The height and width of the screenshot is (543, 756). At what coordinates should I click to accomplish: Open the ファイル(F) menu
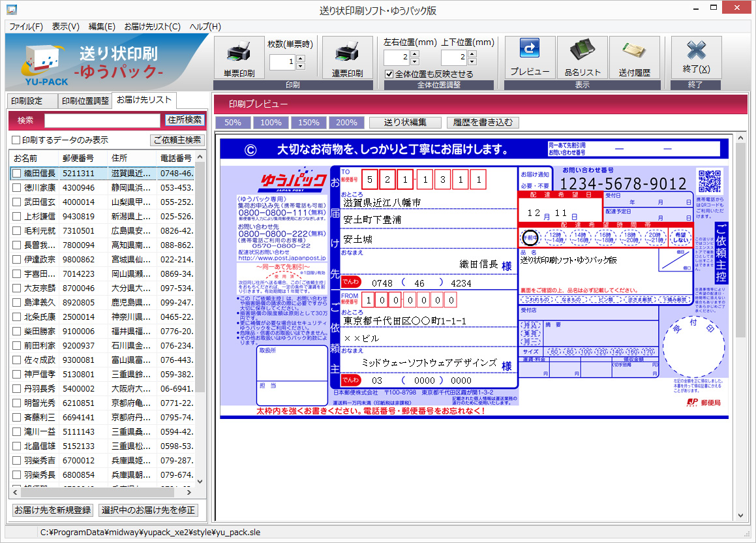pyautogui.click(x=26, y=27)
